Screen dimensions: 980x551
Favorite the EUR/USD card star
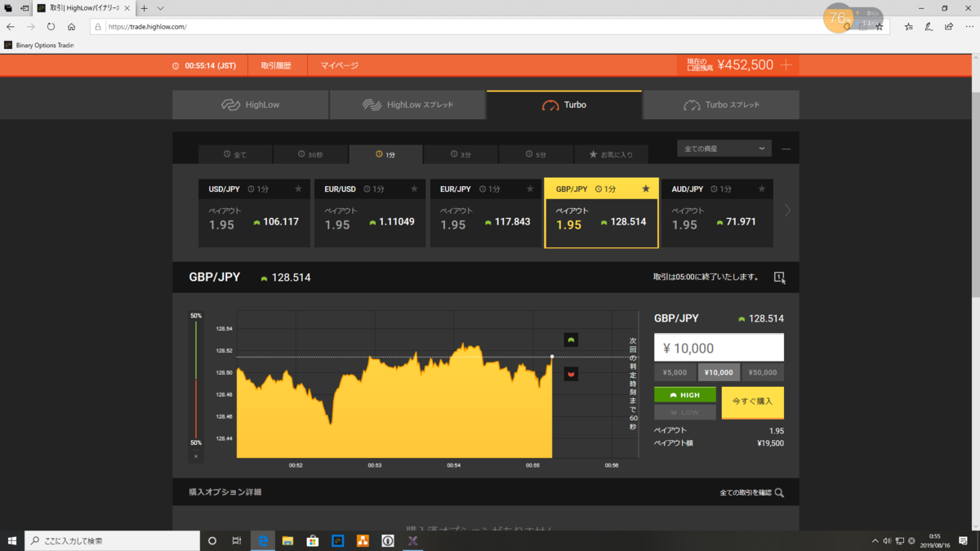tap(414, 189)
